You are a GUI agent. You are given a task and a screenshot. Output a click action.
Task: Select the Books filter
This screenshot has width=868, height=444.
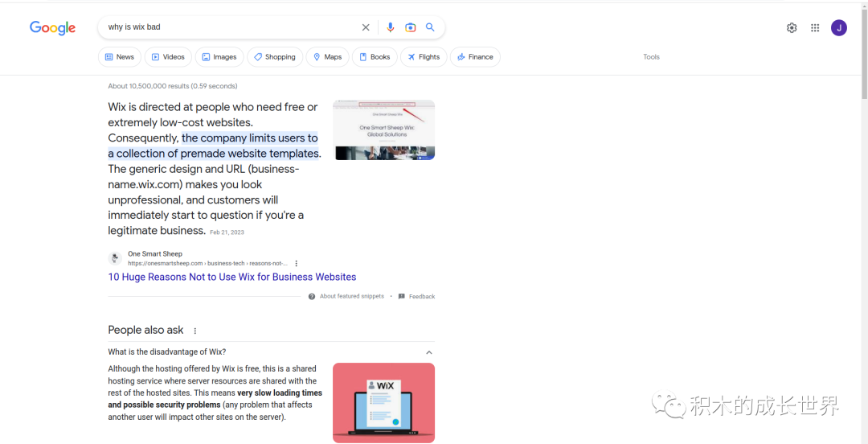(375, 57)
